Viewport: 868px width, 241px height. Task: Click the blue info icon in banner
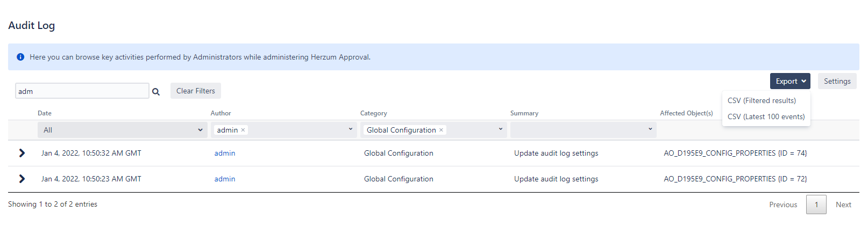(x=20, y=57)
